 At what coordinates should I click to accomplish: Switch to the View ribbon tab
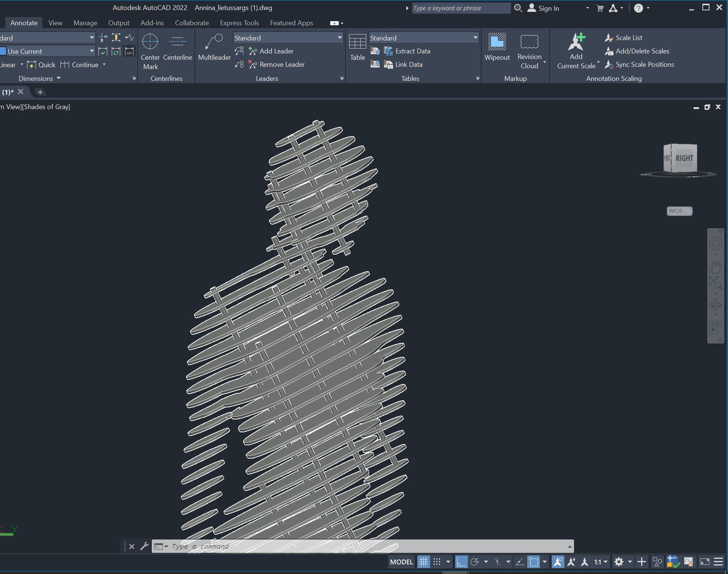55,23
